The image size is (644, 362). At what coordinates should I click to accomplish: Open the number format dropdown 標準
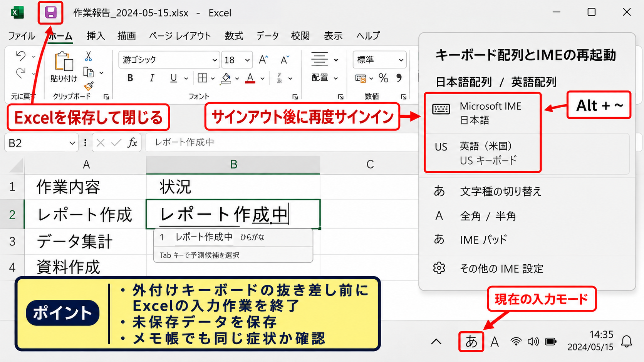401,60
